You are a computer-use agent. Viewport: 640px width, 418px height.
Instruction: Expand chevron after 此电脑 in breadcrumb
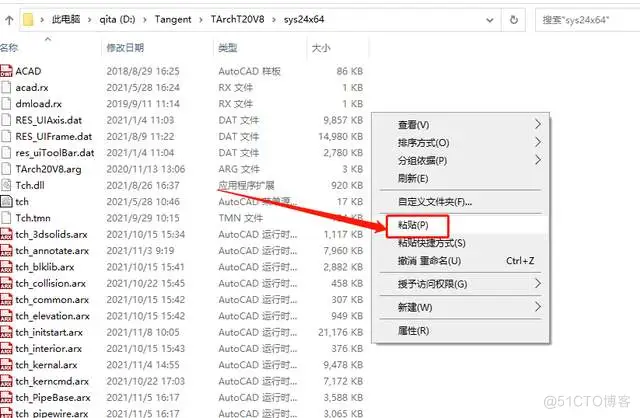89,20
